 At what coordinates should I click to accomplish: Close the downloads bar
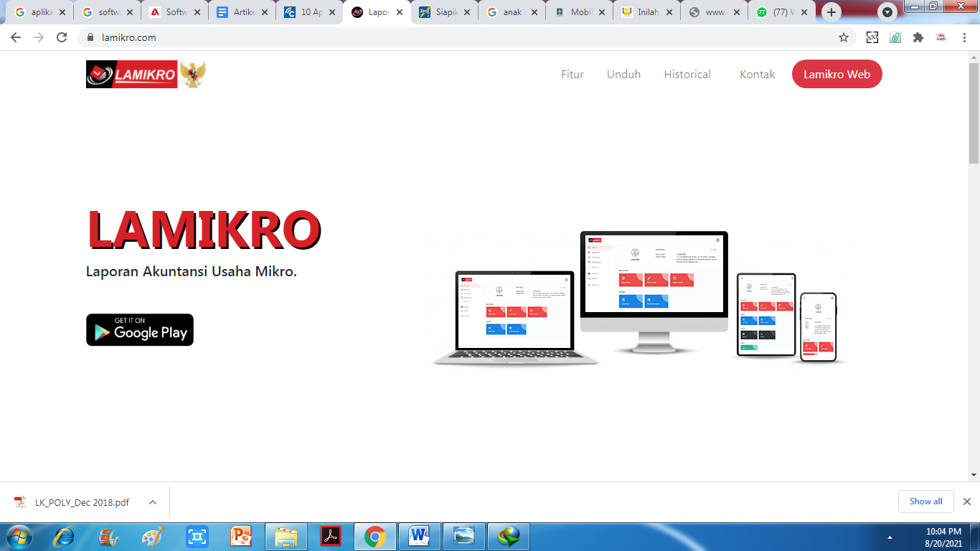coord(966,501)
